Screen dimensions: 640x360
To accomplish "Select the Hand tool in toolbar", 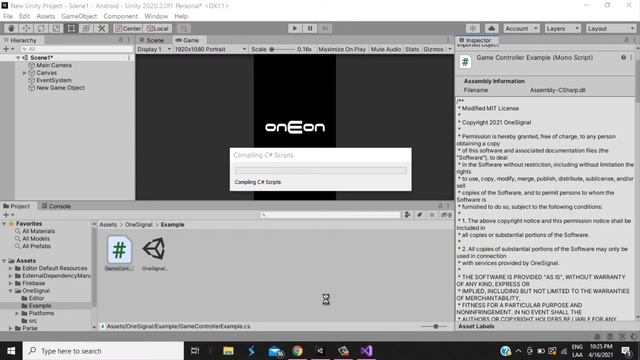I will (x=11, y=28).
